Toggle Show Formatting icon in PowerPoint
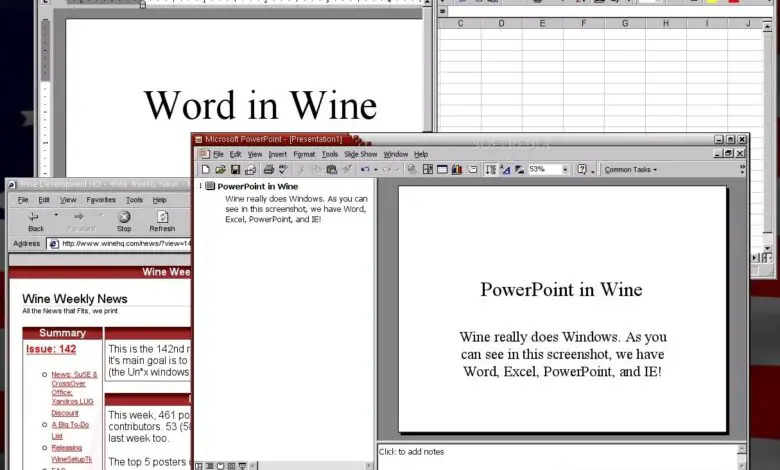This screenshot has width=780, height=470. pyautogui.click(x=505, y=170)
